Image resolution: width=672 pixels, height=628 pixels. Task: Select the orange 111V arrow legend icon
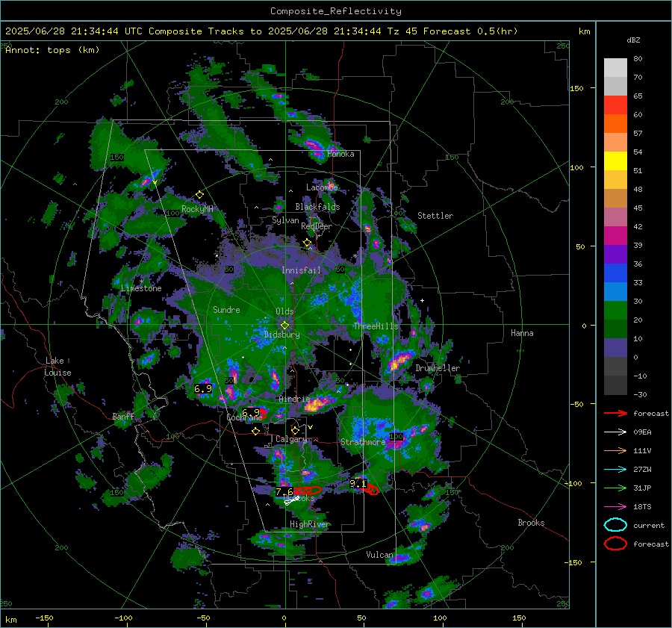(615, 450)
